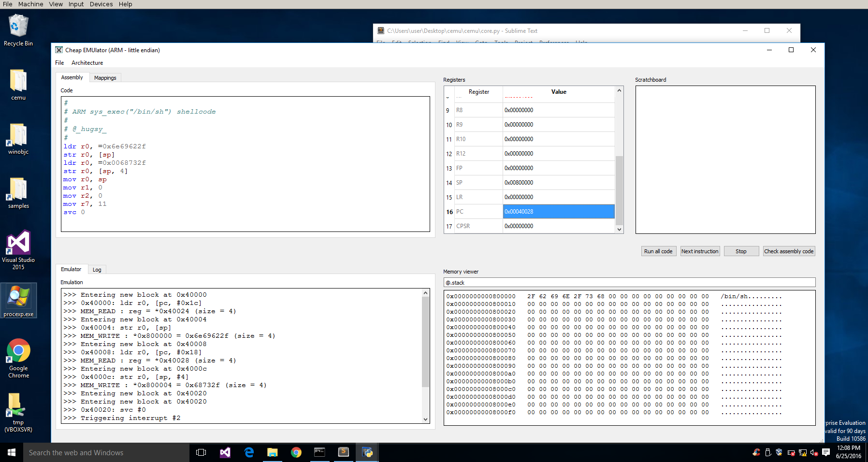The image size is (868, 462).
Task: Click the volume icon in system tray
Action: [x=814, y=453]
